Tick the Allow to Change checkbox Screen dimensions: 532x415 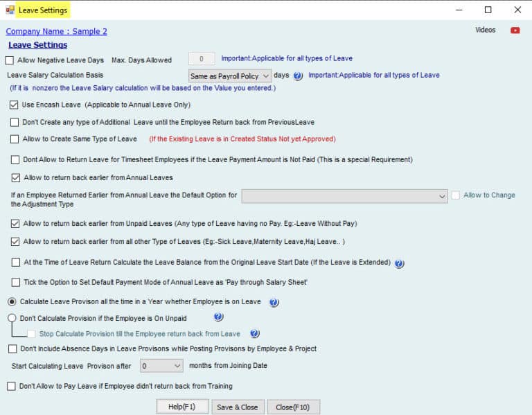coord(456,195)
